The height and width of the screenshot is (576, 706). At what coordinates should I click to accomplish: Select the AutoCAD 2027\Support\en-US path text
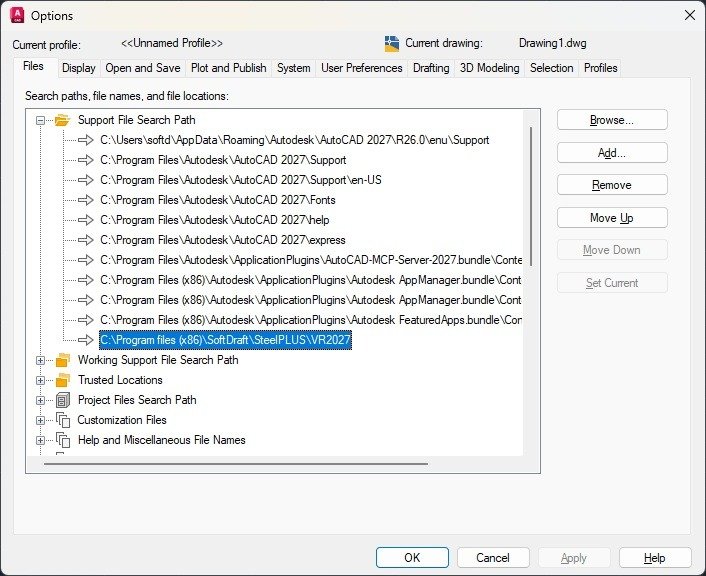click(x=241, y=180)
